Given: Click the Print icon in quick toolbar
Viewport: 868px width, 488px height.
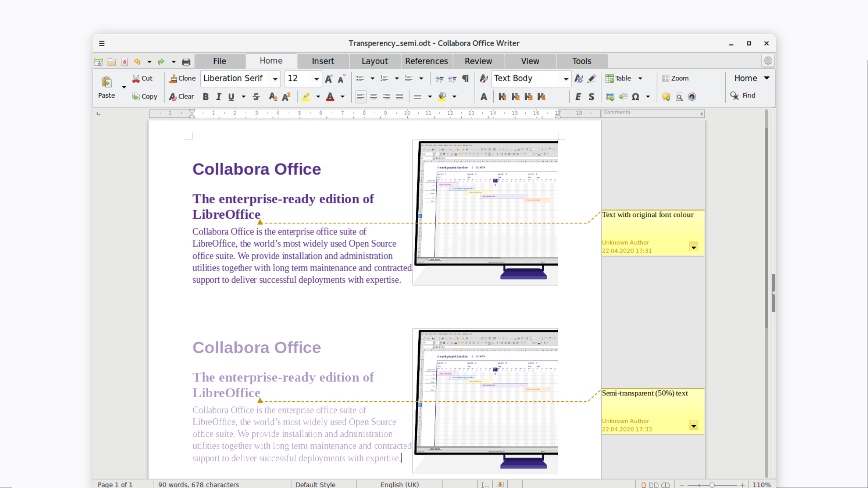Looking at the screenshot, I should tap(186, 62).
